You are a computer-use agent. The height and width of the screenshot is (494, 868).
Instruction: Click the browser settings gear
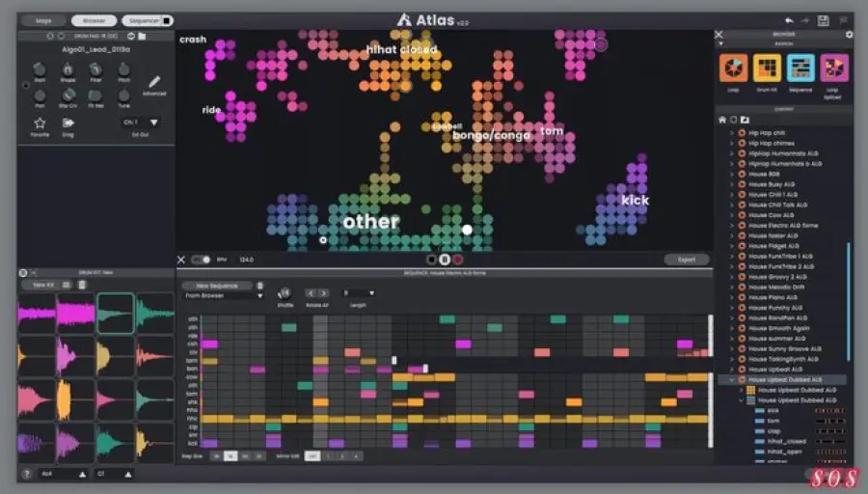(x=849, y=35)
